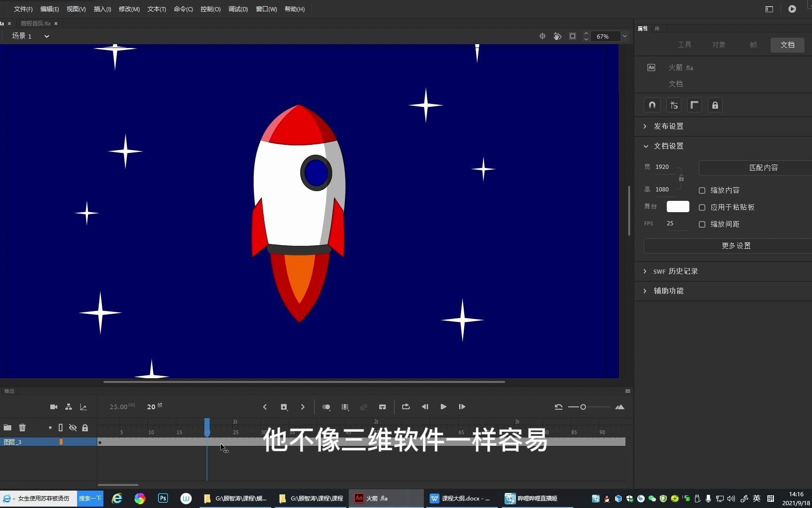Switch to the 文档 tab in Properties
Screen dimensions: 812x508
click(787, 45)
